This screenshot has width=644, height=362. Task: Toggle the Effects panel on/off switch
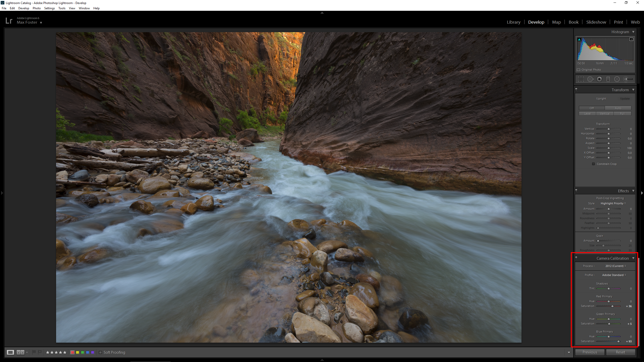click(x=576, y=191)
